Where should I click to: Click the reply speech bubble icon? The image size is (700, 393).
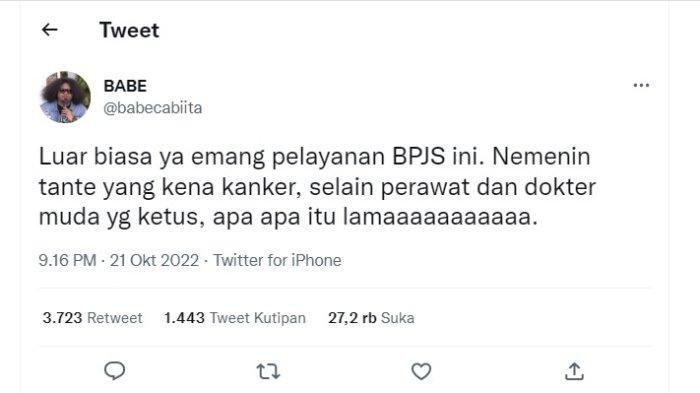click(115, 371)
